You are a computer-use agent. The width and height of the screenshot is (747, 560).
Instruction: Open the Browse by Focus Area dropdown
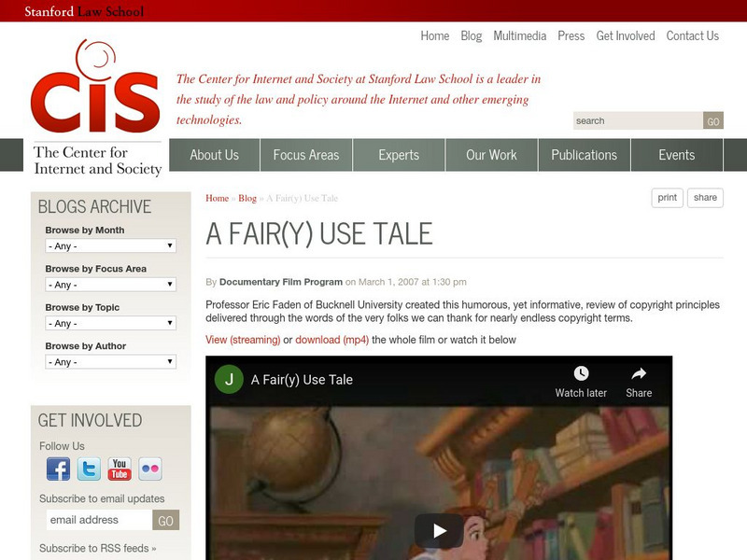110,285
